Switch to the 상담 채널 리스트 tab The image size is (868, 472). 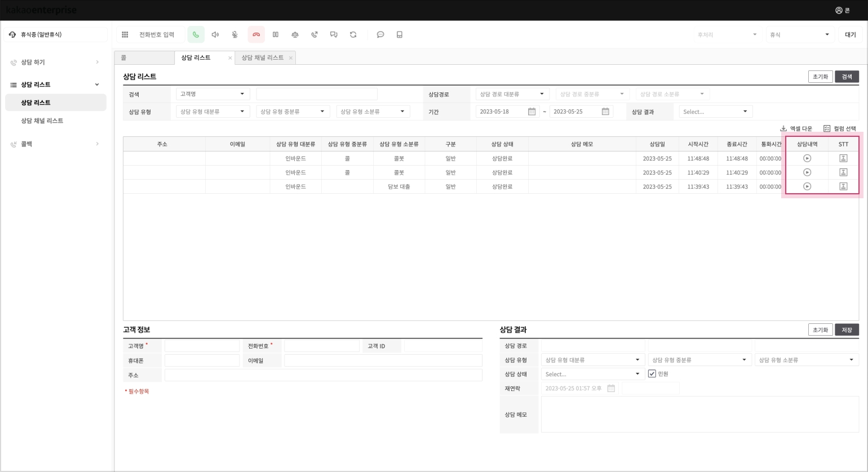tap(262, 58)
